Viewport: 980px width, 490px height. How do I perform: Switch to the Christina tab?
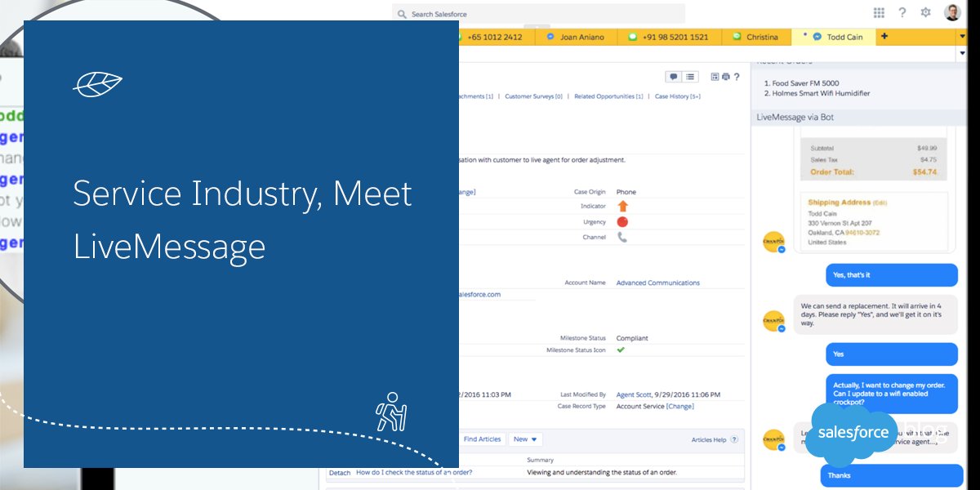pyautogui.click(x=757, y=37)
